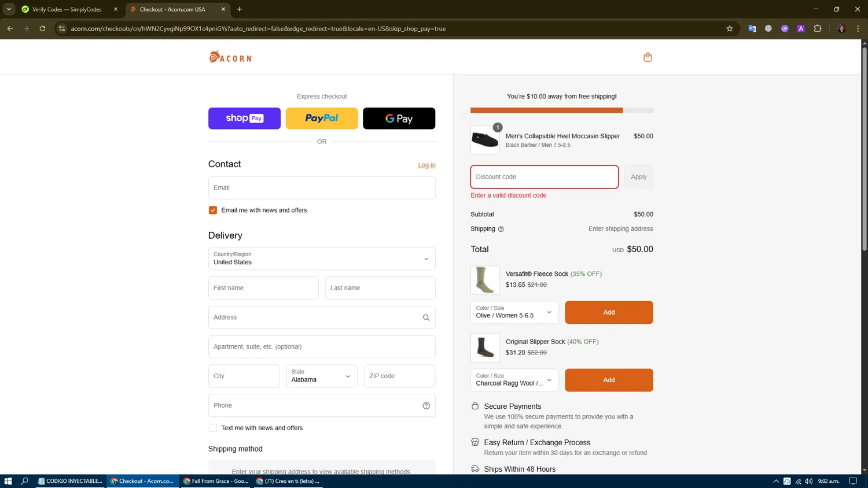
Task: Focus the ZIP code field
Action: [399, 376]
